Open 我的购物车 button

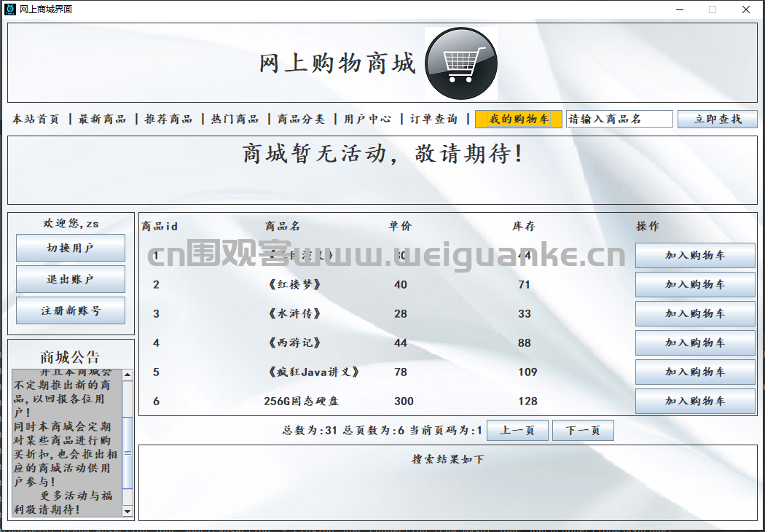[x=519, y=119]
